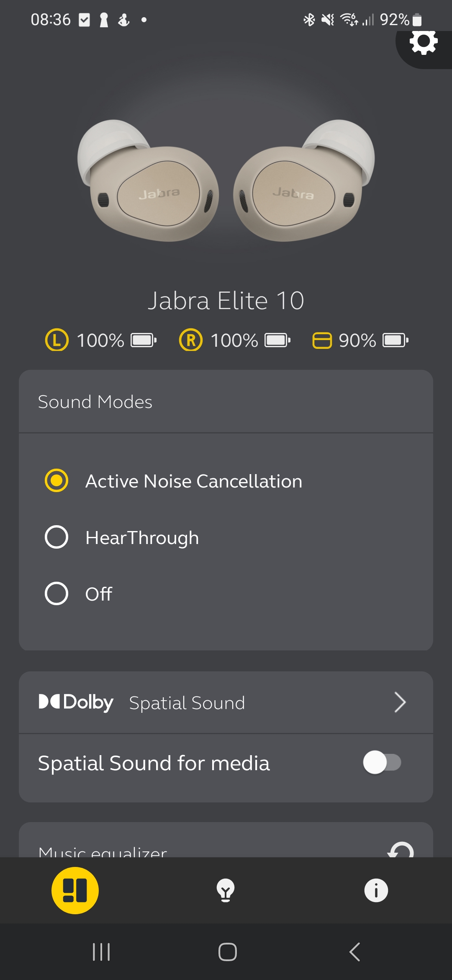Open settings via the gear icon
The image size is (452, 980).
tap(424, 43)
